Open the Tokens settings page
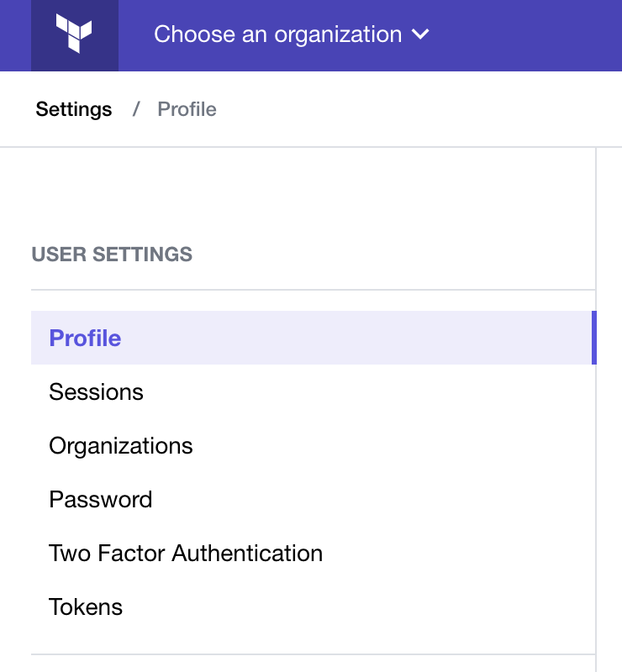Viewport: 622px width, 672px height. 86,606
